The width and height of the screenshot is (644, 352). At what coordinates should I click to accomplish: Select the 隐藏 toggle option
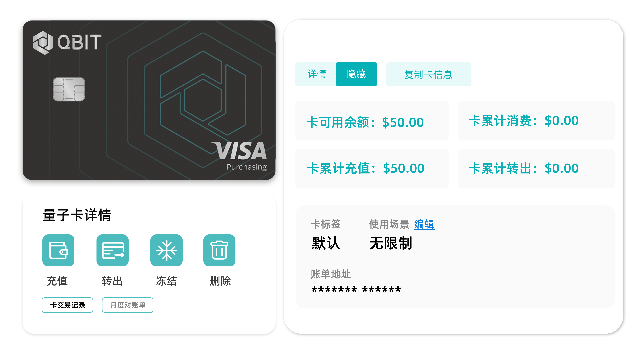pyautogui.click(x=356, y=74)
